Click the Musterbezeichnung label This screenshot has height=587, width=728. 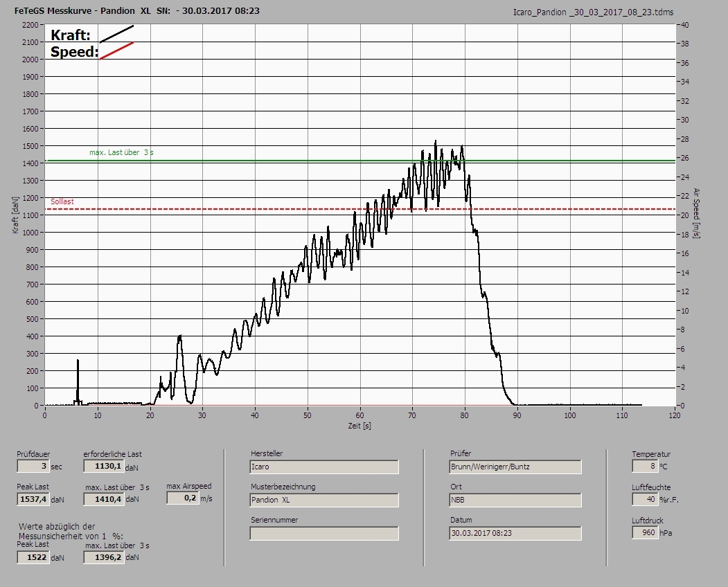coord(283,487)
